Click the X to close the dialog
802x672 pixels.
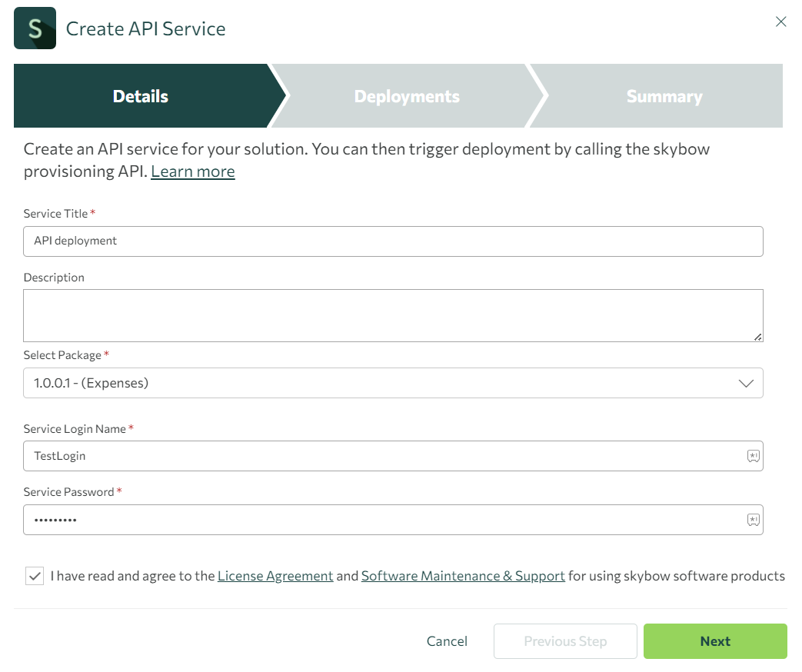[780, 22]
